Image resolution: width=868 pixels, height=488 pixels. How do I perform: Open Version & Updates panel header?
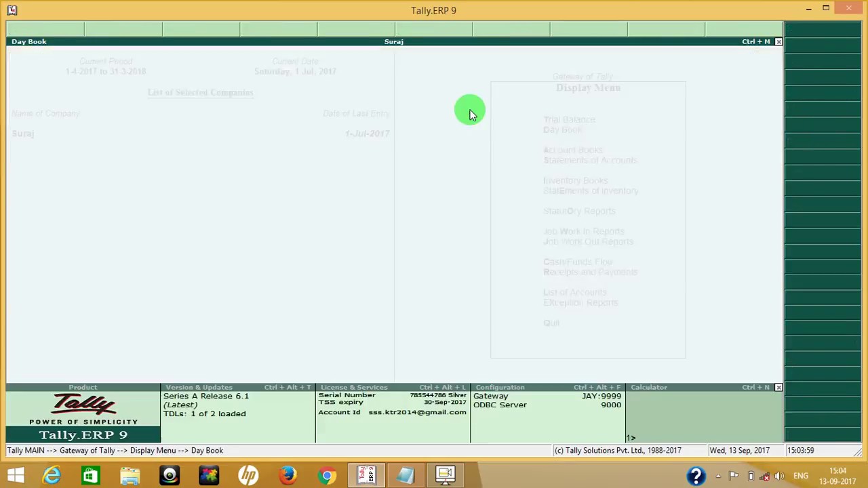(237, 388)
